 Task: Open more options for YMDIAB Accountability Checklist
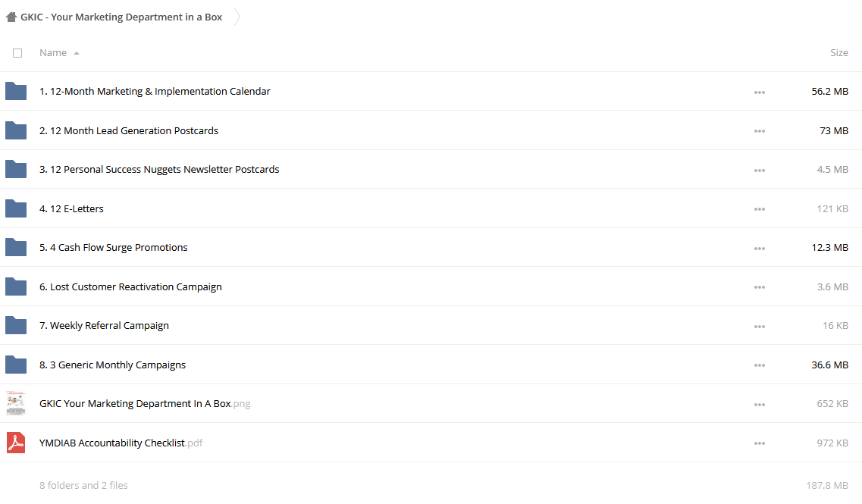pyautogui.click(x=759, y=443)
